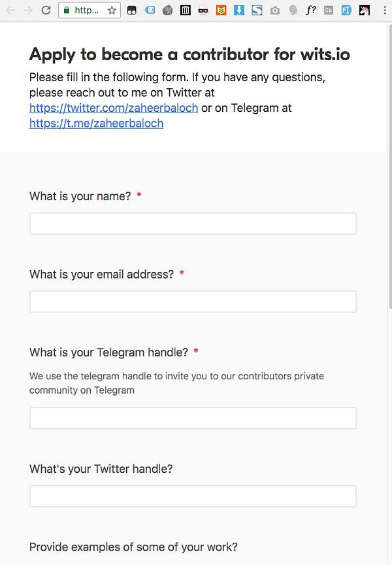Click the camera screenshot extension icon

[274, 11]
